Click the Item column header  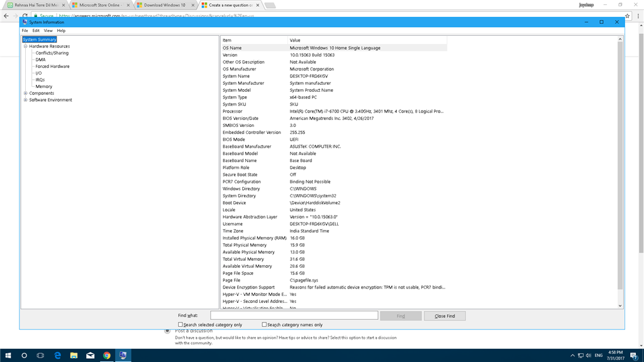tap(254, 40)
